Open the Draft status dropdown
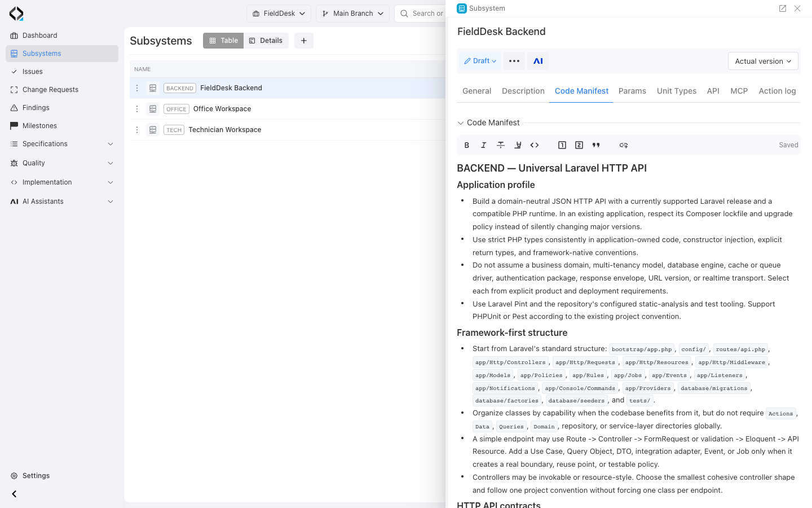 480,61
